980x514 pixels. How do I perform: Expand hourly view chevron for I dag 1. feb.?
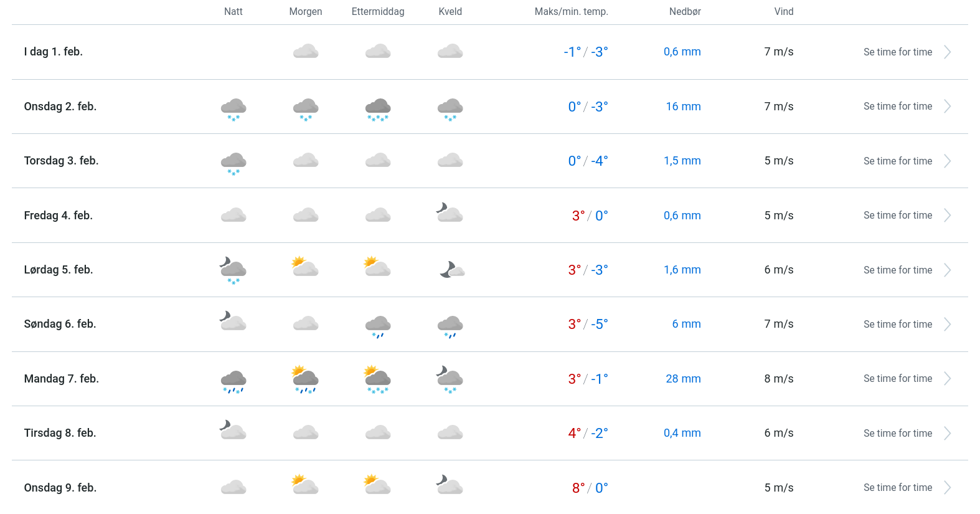point(947,52)
